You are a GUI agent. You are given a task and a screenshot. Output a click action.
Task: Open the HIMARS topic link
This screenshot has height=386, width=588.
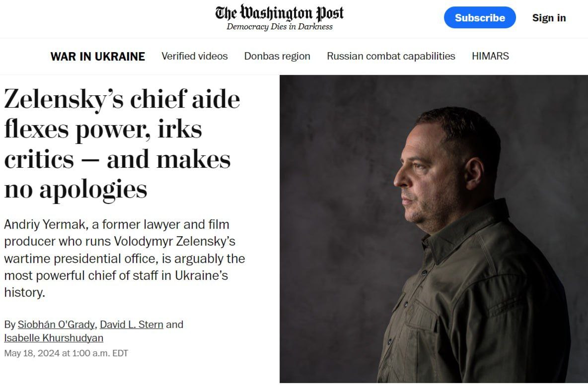coord(490,56)
